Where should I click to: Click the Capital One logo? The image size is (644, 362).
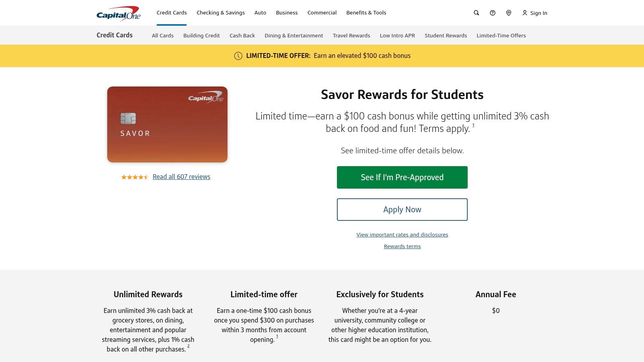[x=118, y=13]
